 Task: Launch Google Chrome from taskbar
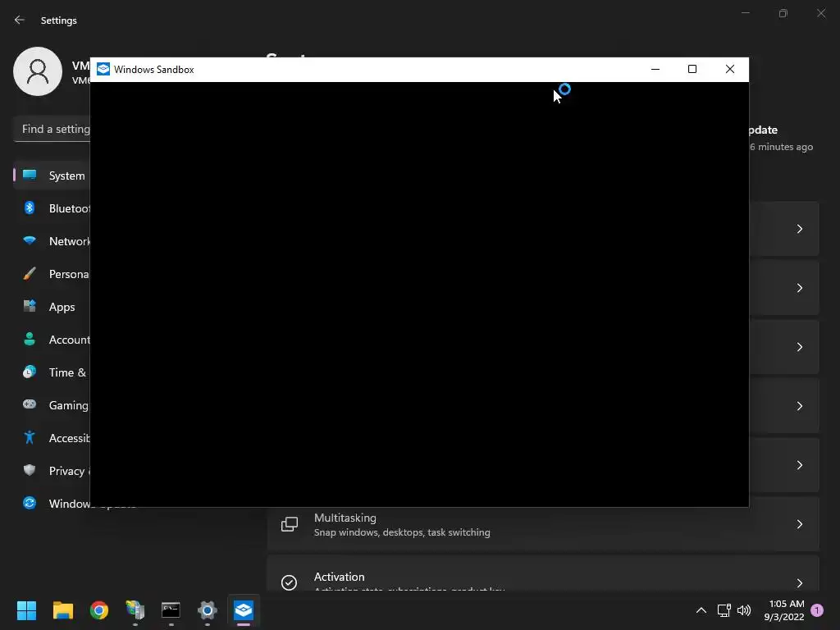click(98, 610)
